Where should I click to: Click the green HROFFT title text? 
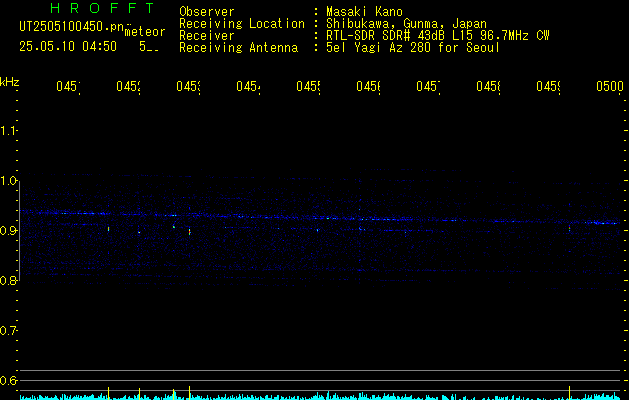(102, 8)
